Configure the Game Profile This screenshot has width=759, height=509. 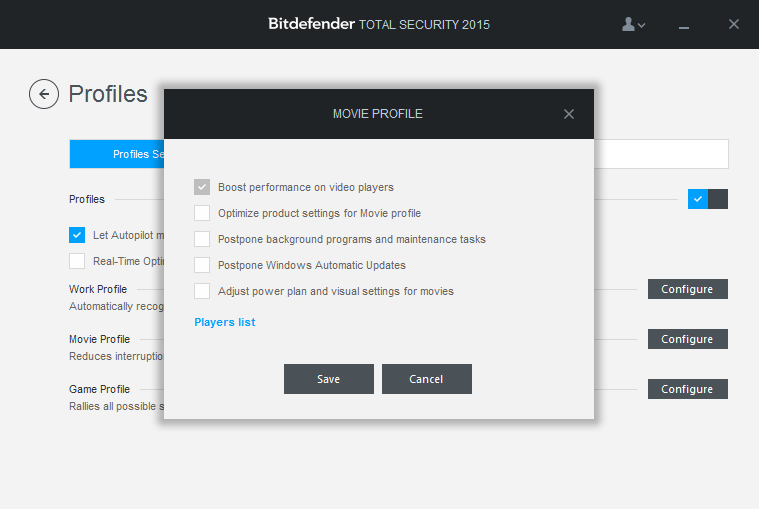tap(688, 389)
